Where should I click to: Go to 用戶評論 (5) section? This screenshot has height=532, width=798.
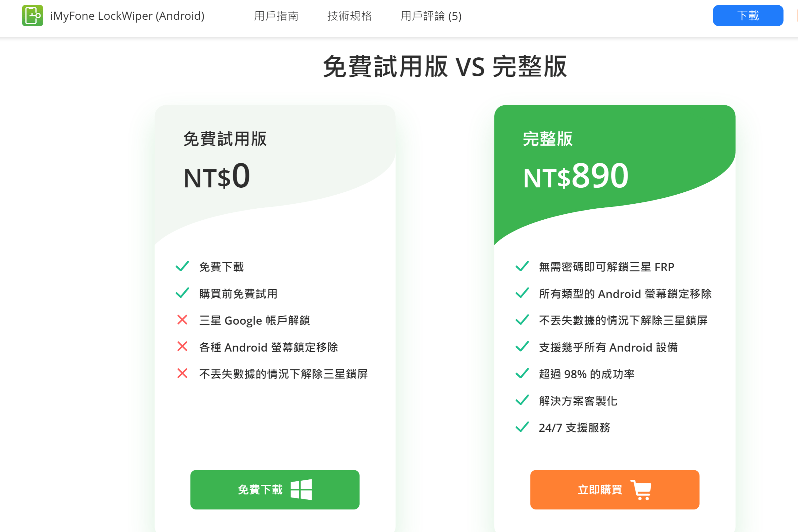coord(431,16)
